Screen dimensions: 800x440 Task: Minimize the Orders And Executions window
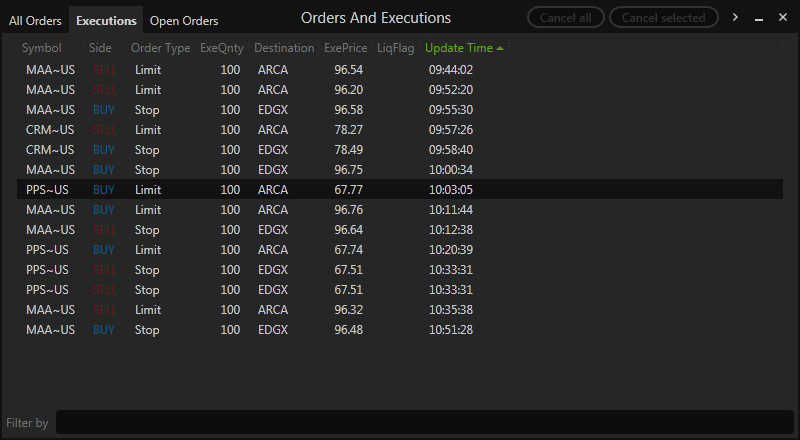coord(759,19)
